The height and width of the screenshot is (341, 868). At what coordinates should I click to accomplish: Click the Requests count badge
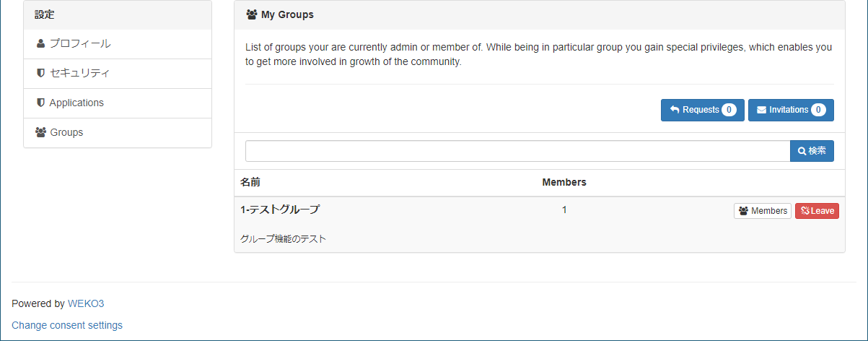[729, 110]
